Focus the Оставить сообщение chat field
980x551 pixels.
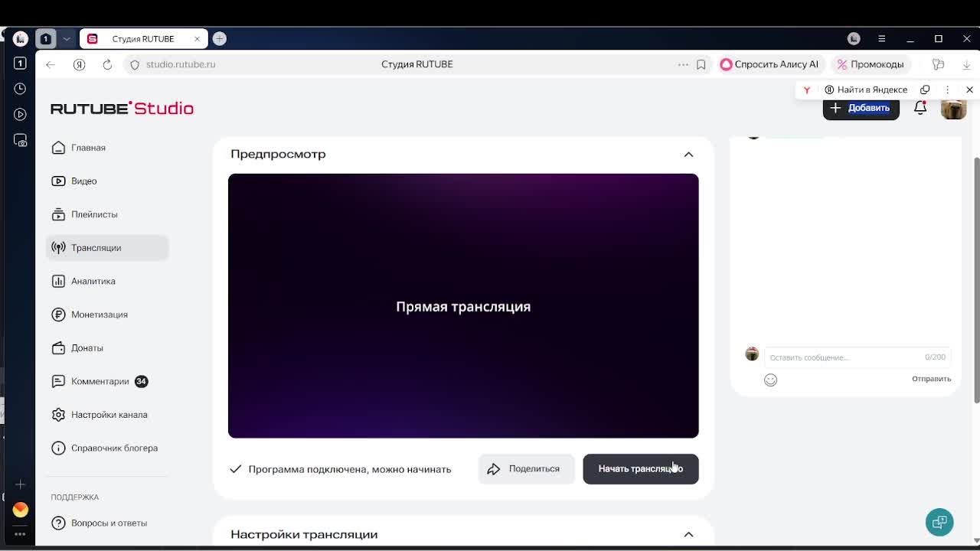[857, 357]
